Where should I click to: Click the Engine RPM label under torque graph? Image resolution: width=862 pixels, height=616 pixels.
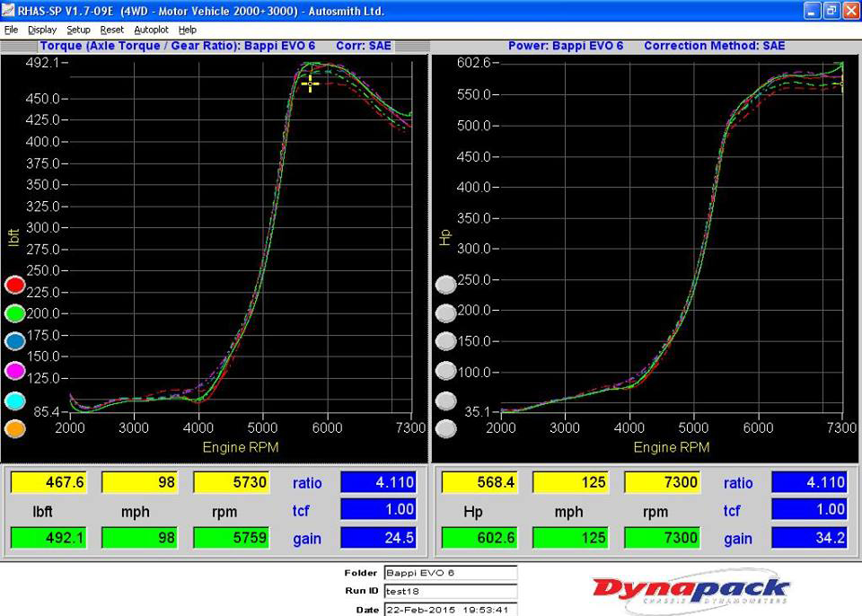(x=241, y=447)
